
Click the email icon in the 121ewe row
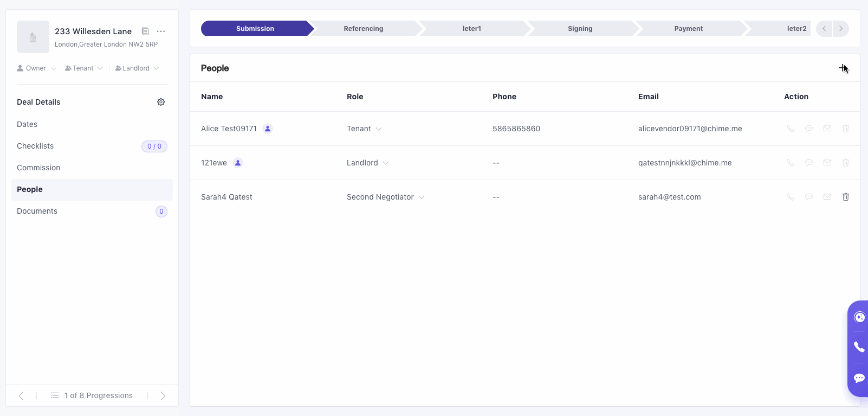(x=827, y=163)
